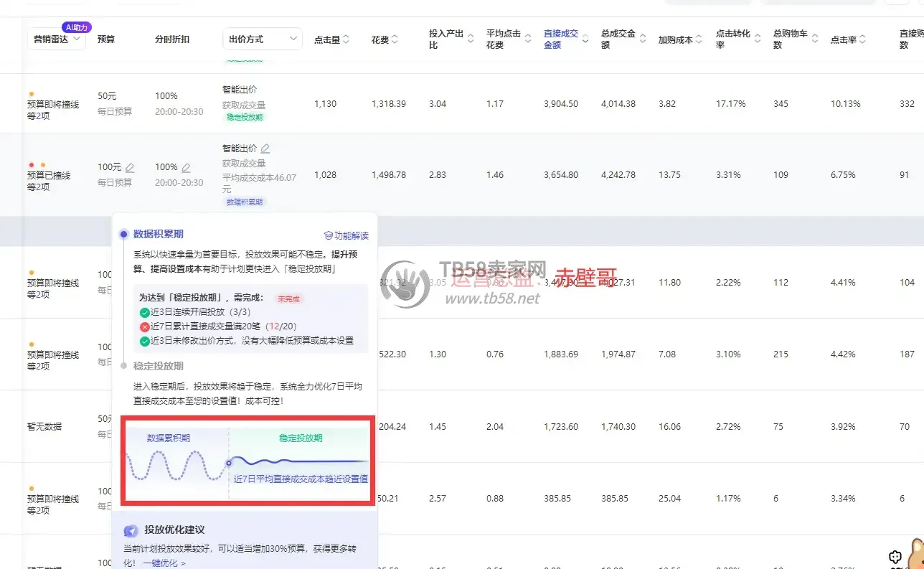Click the 3,904.50 direct sales value
The height and width of the screenshot is (569, 924).
coord(561,104)
